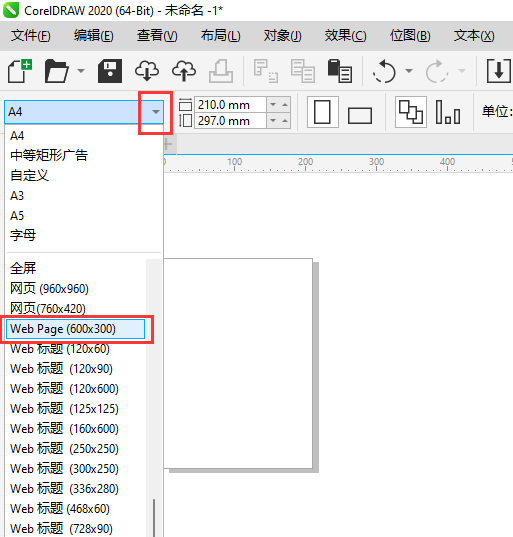The height and width of the screenshot is (537, 513).
Task: Click the Paste clipboard icon
Action: pyautogui.click(x=340, y=71)
